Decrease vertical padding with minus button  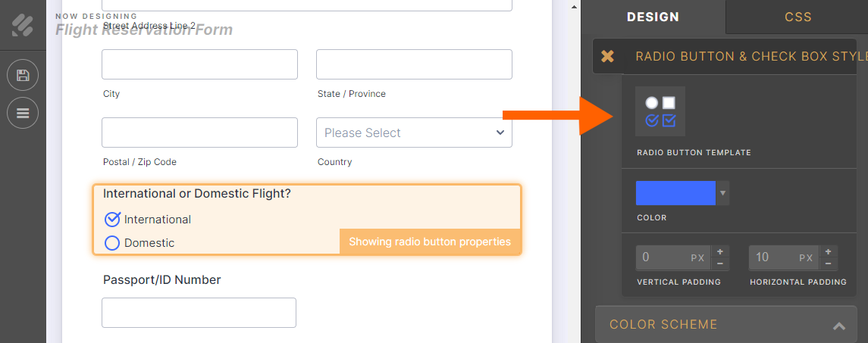click(719, 263)
